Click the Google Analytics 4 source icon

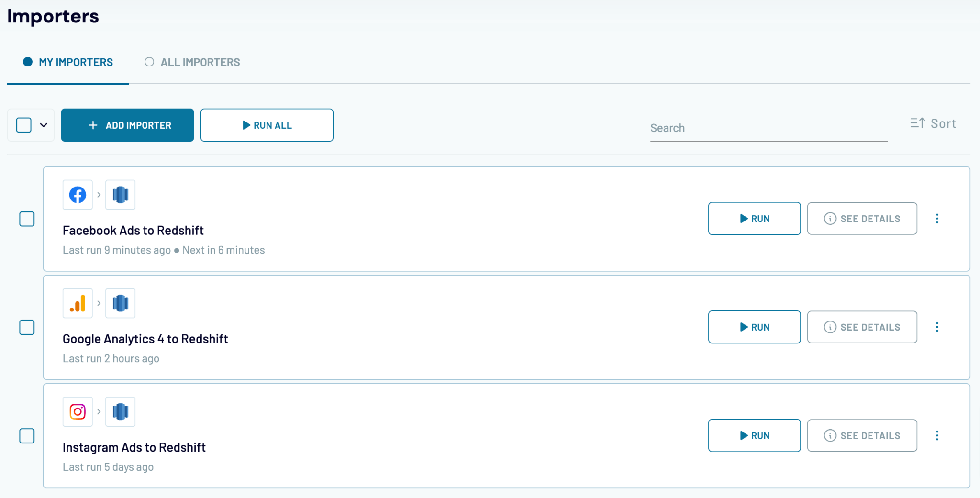pyautogui.click(x=77, y=303)
